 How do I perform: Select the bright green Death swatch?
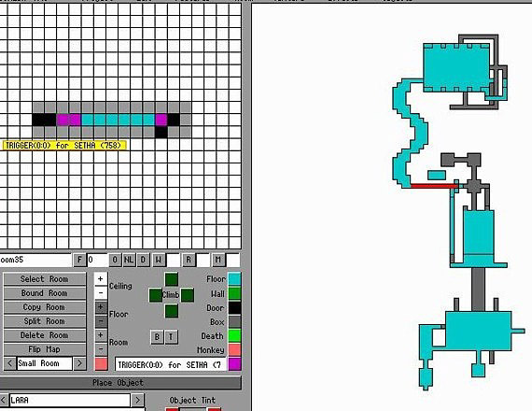click(234, 335)
